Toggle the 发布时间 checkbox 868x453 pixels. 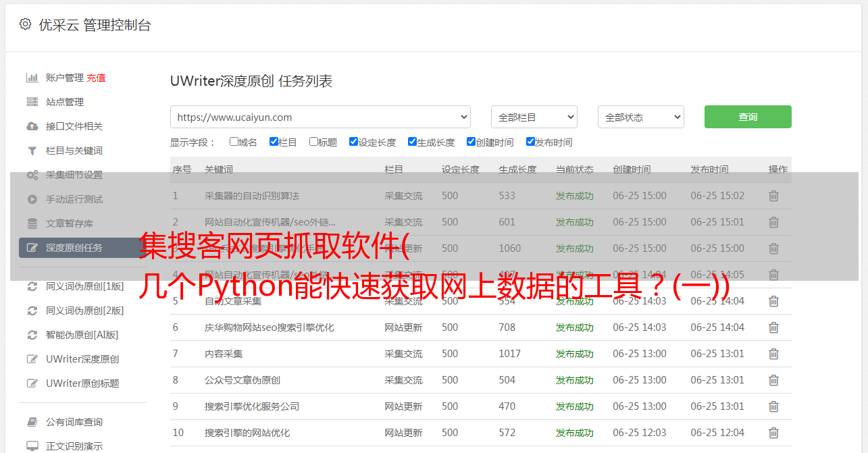(530, 142)
